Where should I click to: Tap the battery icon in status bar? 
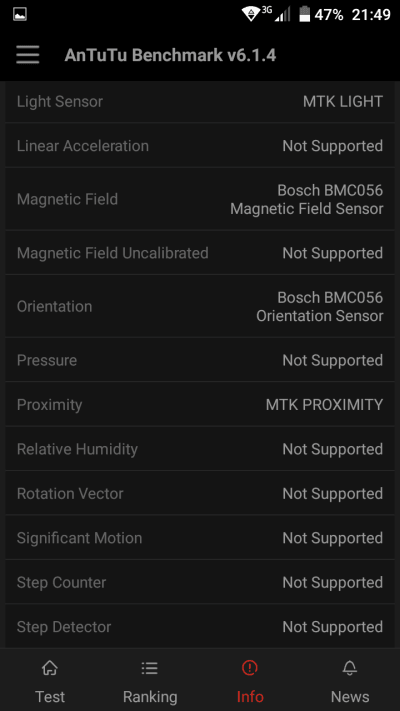pyautogui.click(x=305, y=14)
